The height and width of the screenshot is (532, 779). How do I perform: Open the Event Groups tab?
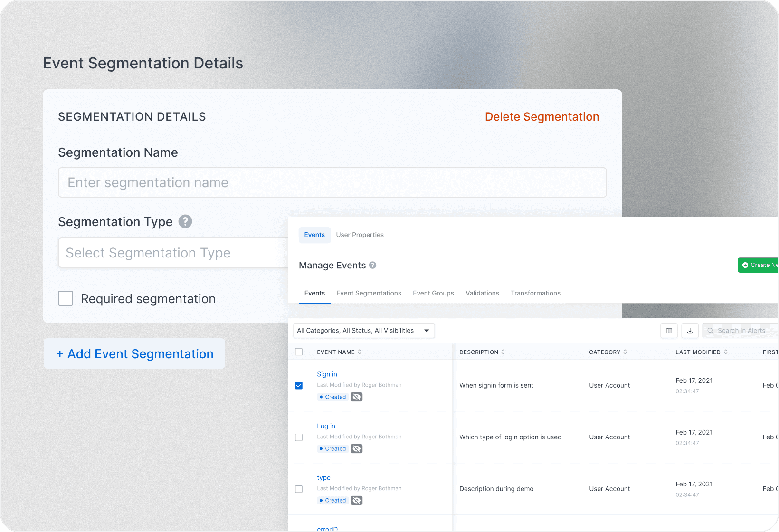click(433, 293)
